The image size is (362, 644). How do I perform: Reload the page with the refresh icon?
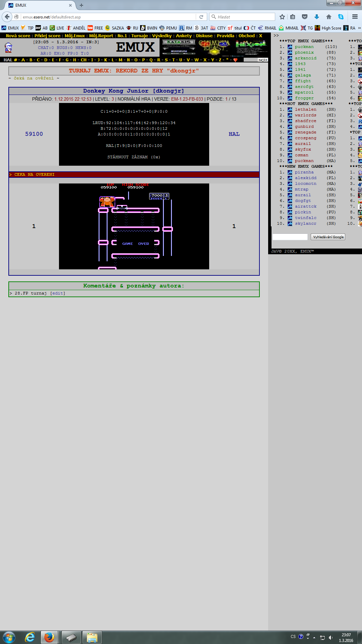(x=201, y=17)
